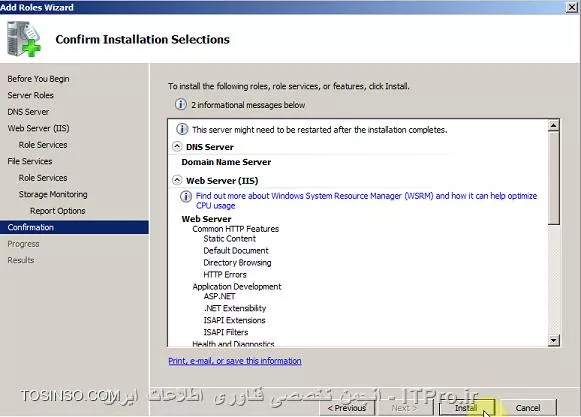This screenshot has height=417, width=581.
Task: Select the 'ISAPI Filters' entry
Action: [226, 332]
